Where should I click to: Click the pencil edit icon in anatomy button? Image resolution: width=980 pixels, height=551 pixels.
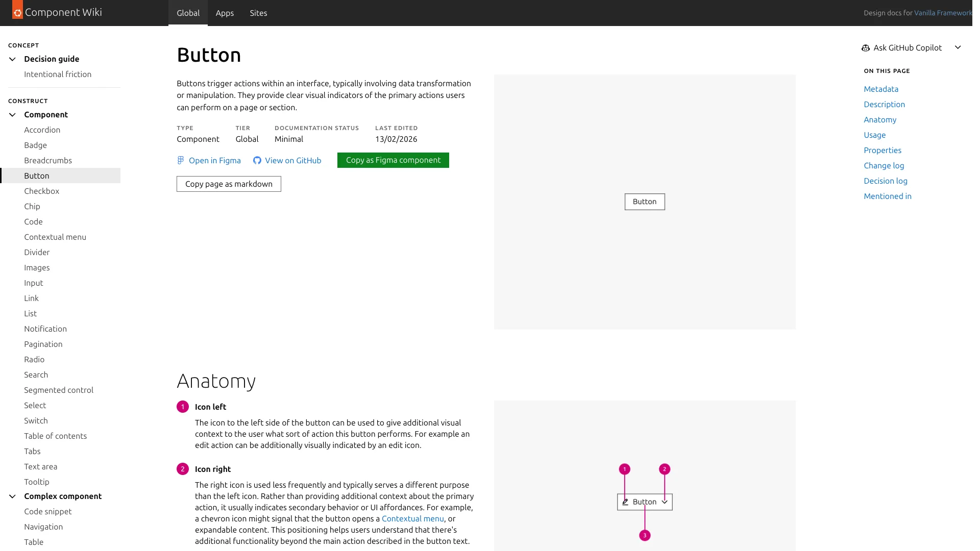click(625, 502)
